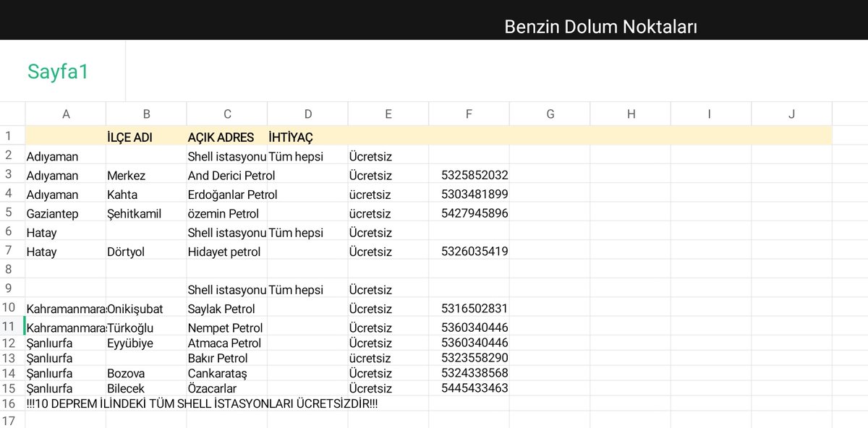Image resolution: width=868 pixels, height=428 pixels.
Task: Click the 'Benzin Dolum Noktaları' document title
Action: pos(600,27)
